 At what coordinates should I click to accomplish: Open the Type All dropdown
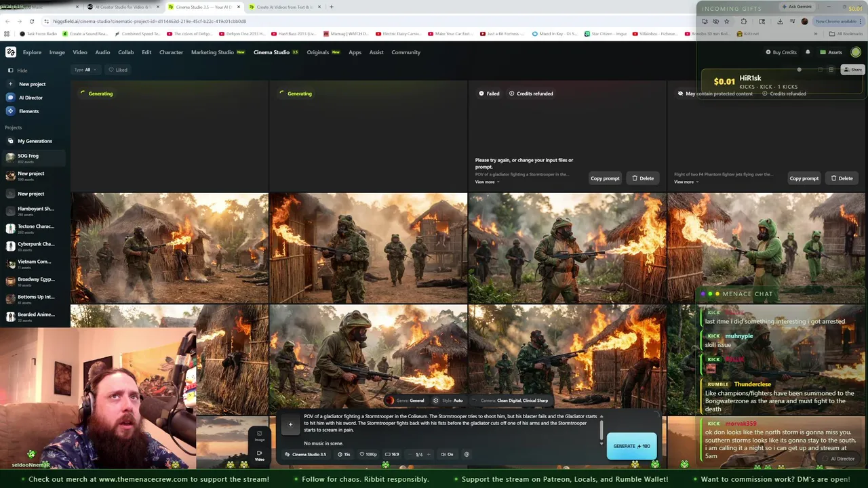[85, 70]
